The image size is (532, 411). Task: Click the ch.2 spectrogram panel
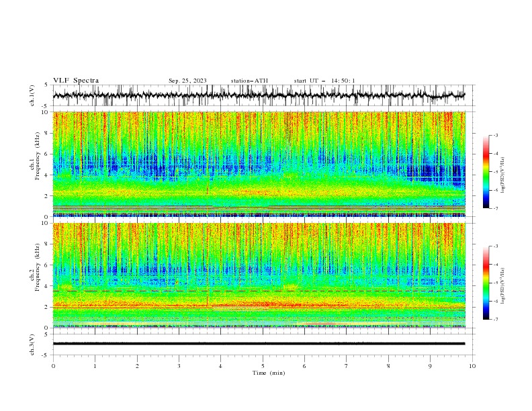(259, 275)
